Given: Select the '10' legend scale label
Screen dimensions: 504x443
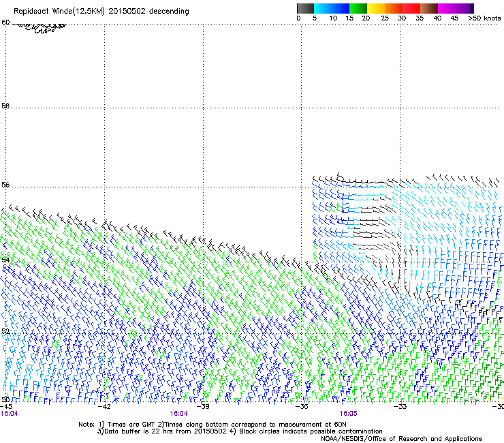Looking at the screenshot, I should pos(333,18).
